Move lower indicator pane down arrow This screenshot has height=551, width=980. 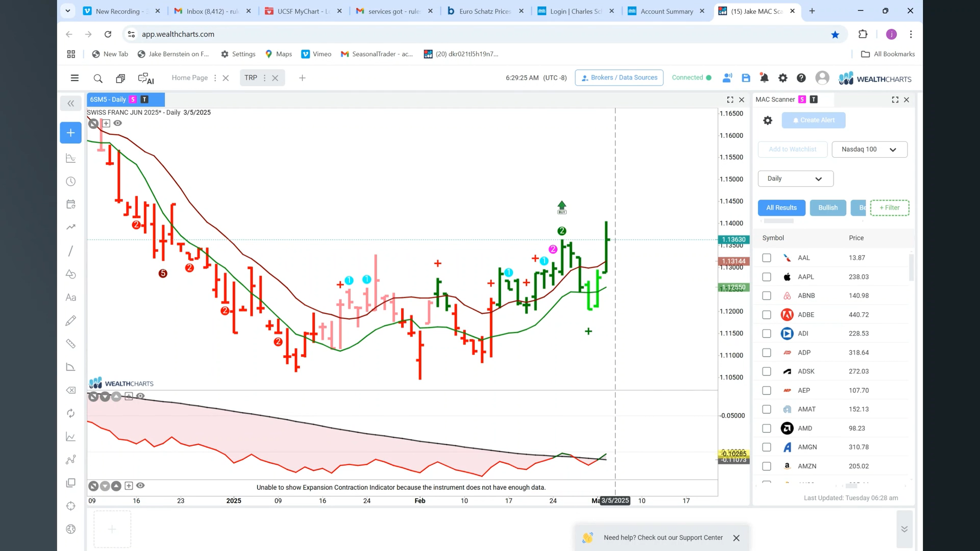pyautogui.click(x=105, y=396)
